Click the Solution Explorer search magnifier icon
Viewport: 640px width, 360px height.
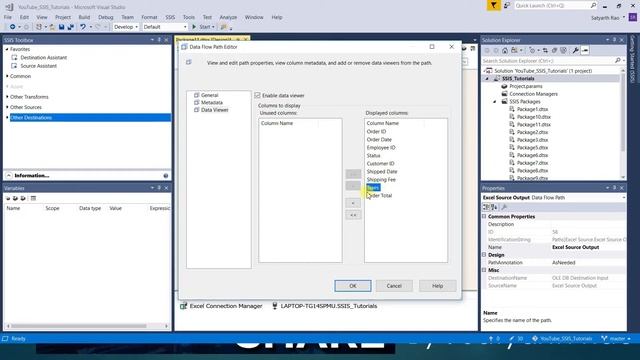[618, 60]
